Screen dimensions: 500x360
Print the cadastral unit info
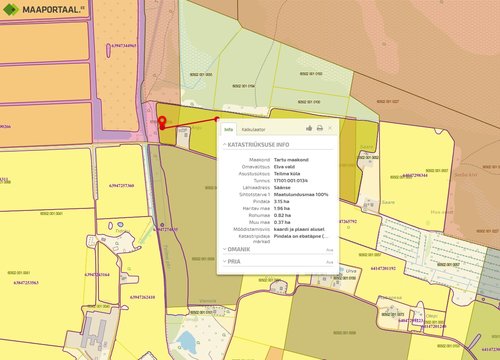(320, 128)
